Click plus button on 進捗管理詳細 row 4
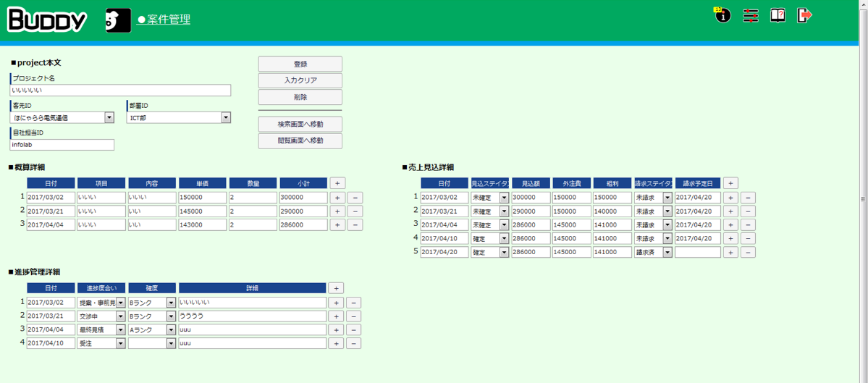The height and width of the screenshot is (383, 868). 336,343
